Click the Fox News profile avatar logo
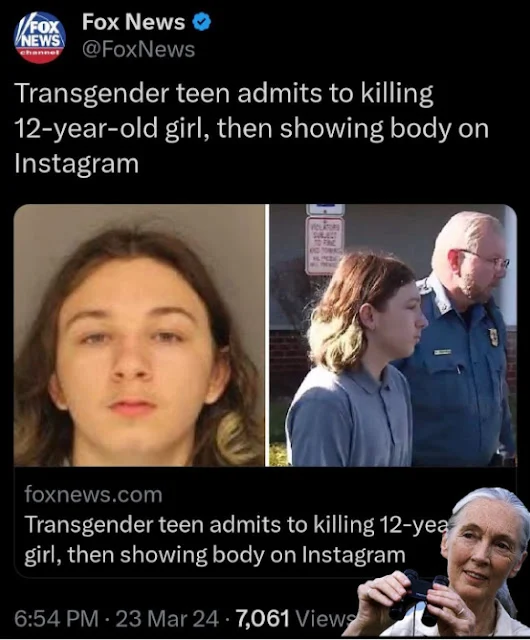 pyautogui.click(x=40, y=37)
